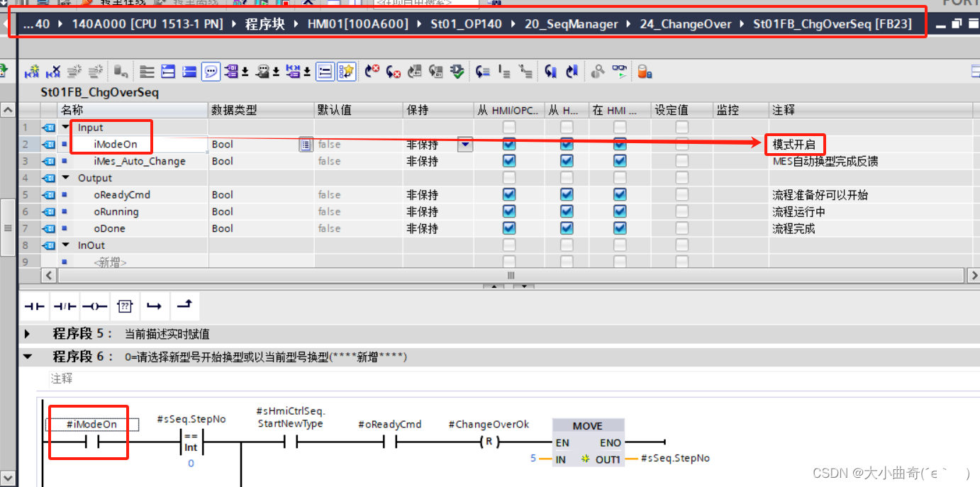Toggle oReadyCmd writable from HMI checkbox
The width and height of the screenshot is (980, 487).
(x=567, y=194)
